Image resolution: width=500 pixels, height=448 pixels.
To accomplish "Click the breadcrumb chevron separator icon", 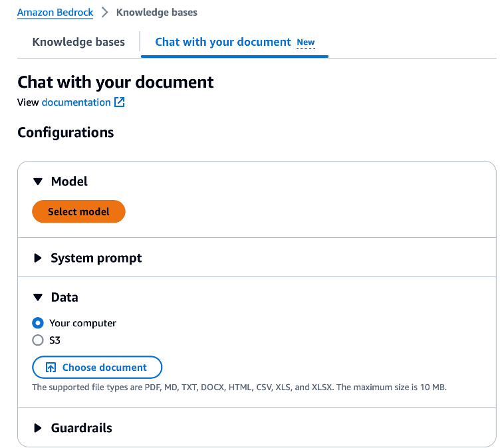I will coord(104,13).
